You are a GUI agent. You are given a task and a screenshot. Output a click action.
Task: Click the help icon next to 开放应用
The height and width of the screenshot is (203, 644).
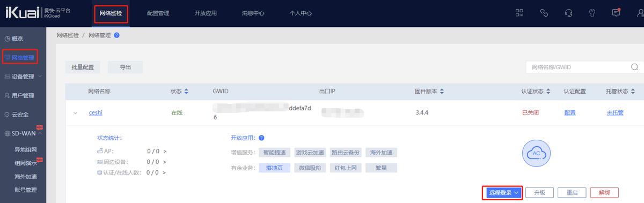point(261,138)
